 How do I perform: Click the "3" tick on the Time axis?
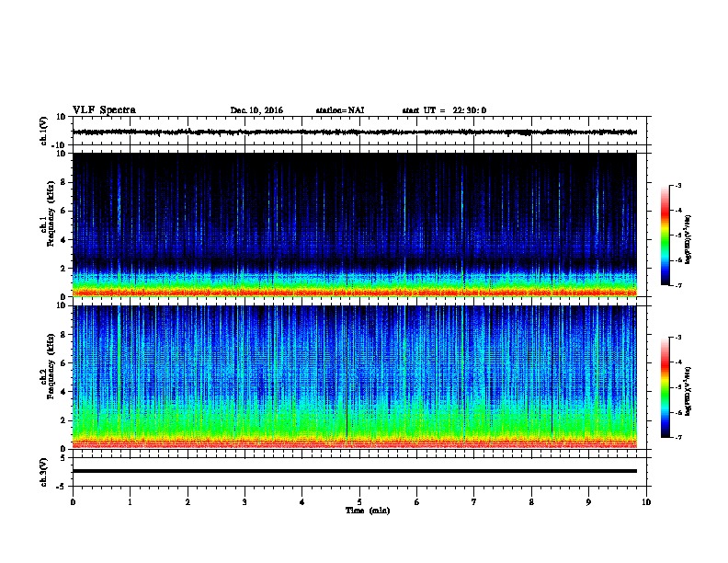(x=245, y=502)
